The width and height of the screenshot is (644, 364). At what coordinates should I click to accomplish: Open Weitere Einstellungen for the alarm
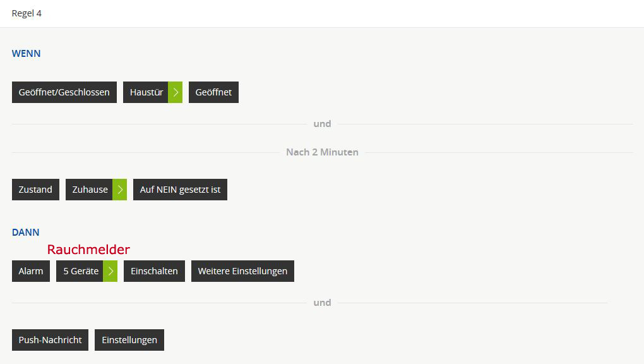(x=242, y=271)
